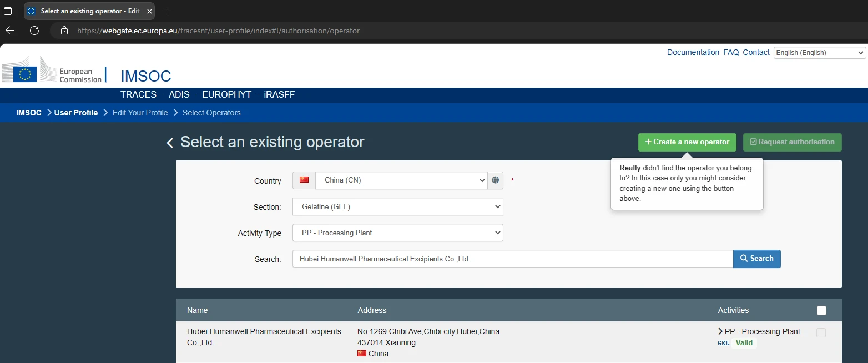Image resolution: width=868 pixels, height=363 pixels.
Task: Click the Address column header
Action: (x=372, y=310)
